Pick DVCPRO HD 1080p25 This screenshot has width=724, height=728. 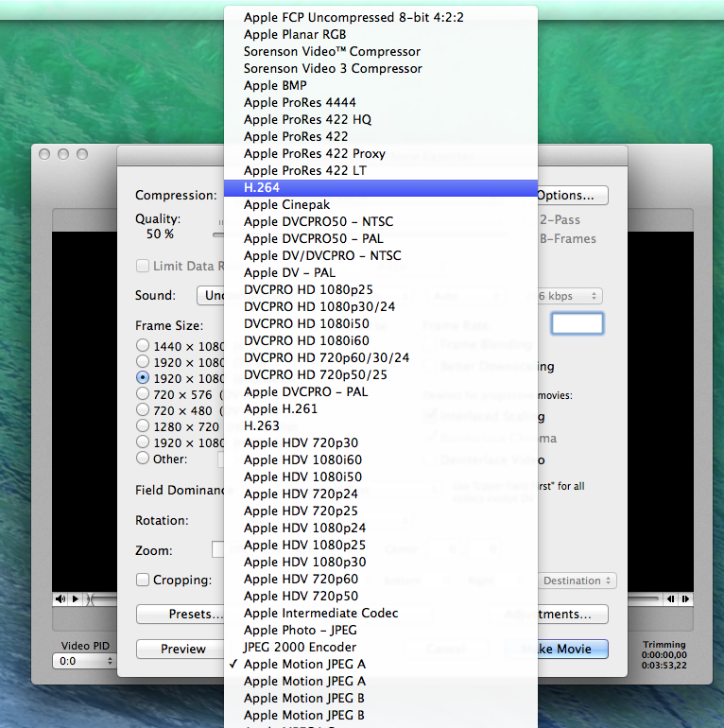coord(381,289)
